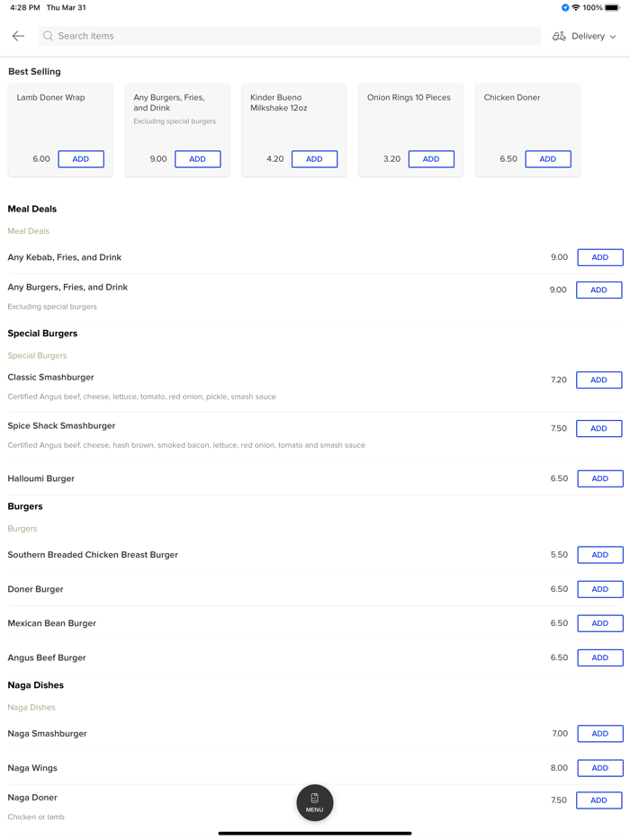Add Mexican Bean Burger

[599, 623]
